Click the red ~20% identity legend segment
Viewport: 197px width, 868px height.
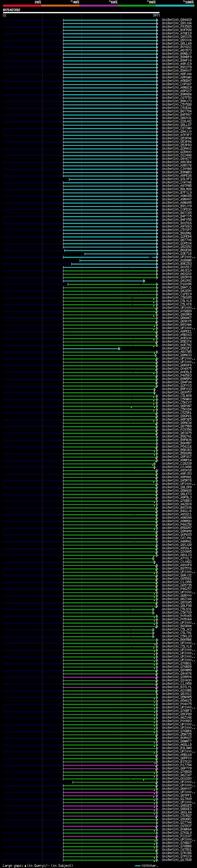22,6
